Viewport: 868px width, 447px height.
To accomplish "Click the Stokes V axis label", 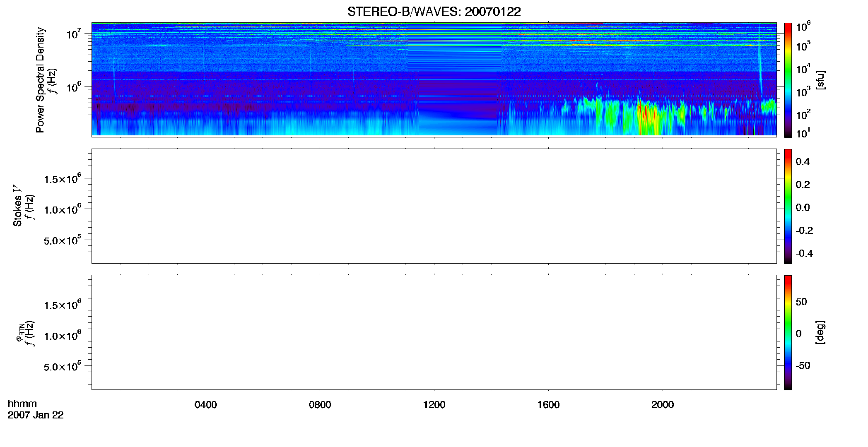I will coord(17,206).
